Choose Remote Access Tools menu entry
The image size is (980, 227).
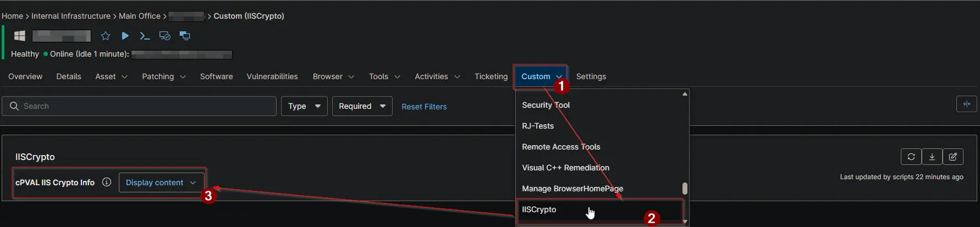[x=561, y=147]
